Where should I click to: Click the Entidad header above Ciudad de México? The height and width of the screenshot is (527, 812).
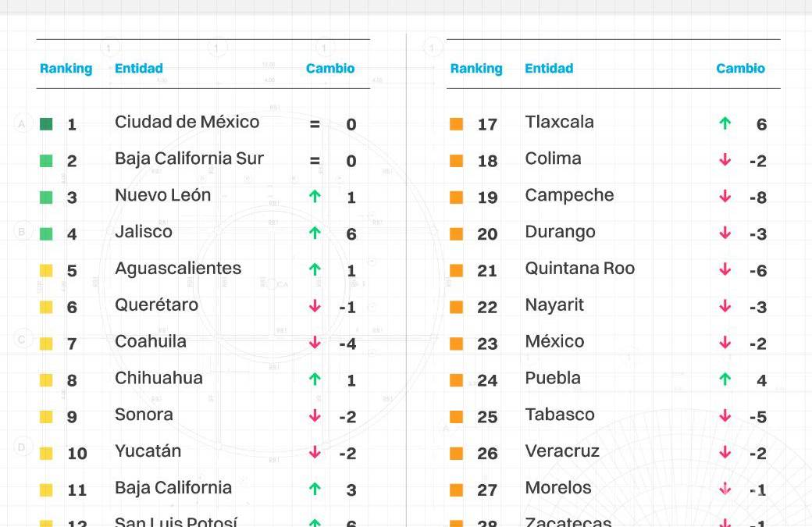138,69
